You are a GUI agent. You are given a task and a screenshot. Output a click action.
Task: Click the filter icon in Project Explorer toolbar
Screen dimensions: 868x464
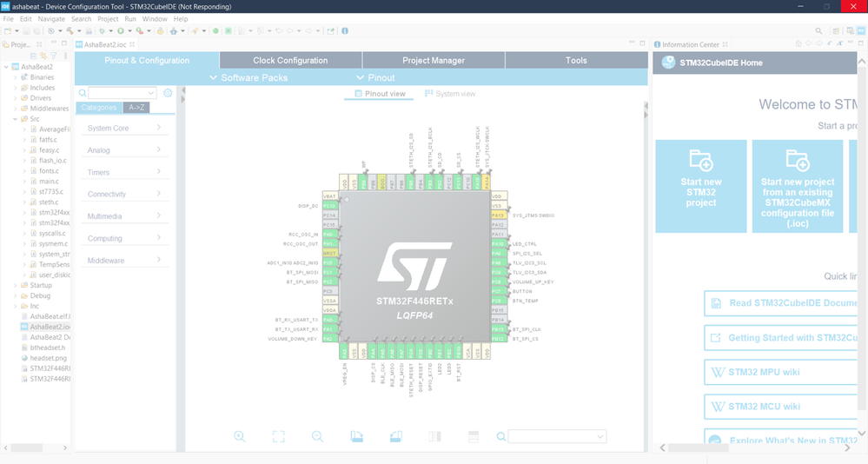[x=54, y=56]
